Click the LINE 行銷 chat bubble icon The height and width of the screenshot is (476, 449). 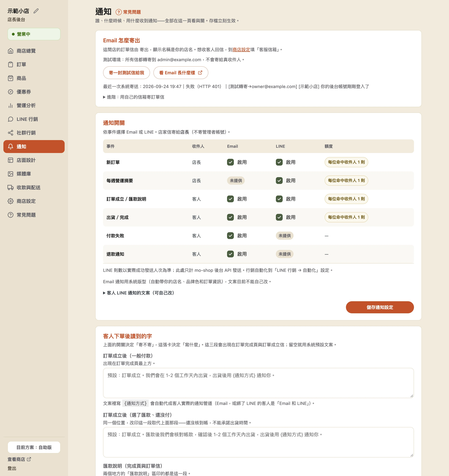[11, 119]
